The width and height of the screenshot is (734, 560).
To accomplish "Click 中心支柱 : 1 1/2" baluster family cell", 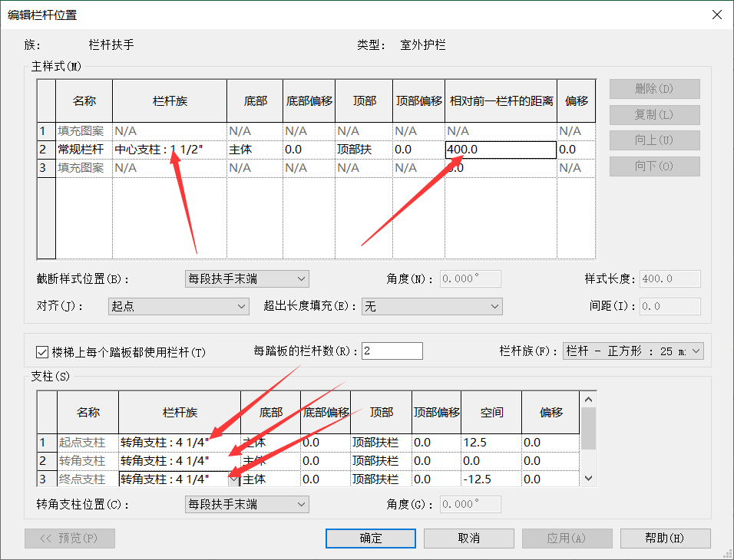I will (x=169, y=150).
